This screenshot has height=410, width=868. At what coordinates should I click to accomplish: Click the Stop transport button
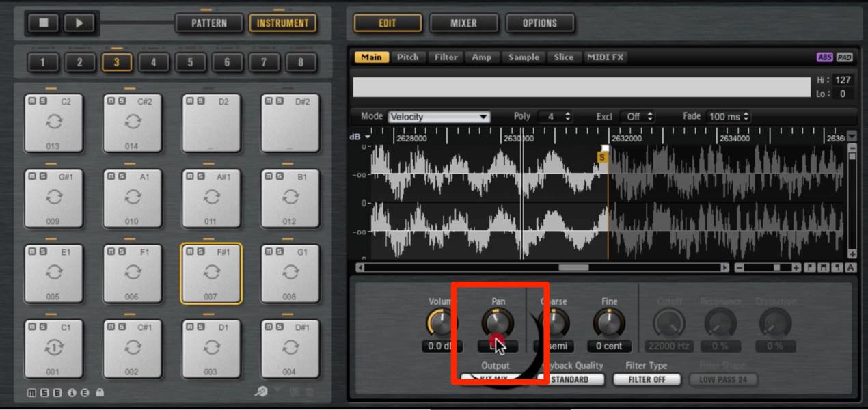(44, 23)
